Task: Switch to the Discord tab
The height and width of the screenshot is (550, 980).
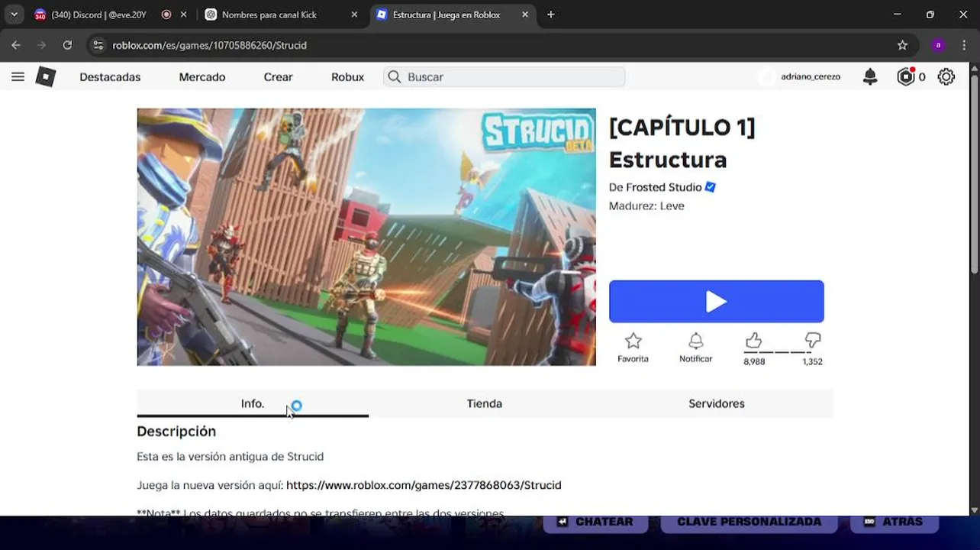Action: coord(98,15)
